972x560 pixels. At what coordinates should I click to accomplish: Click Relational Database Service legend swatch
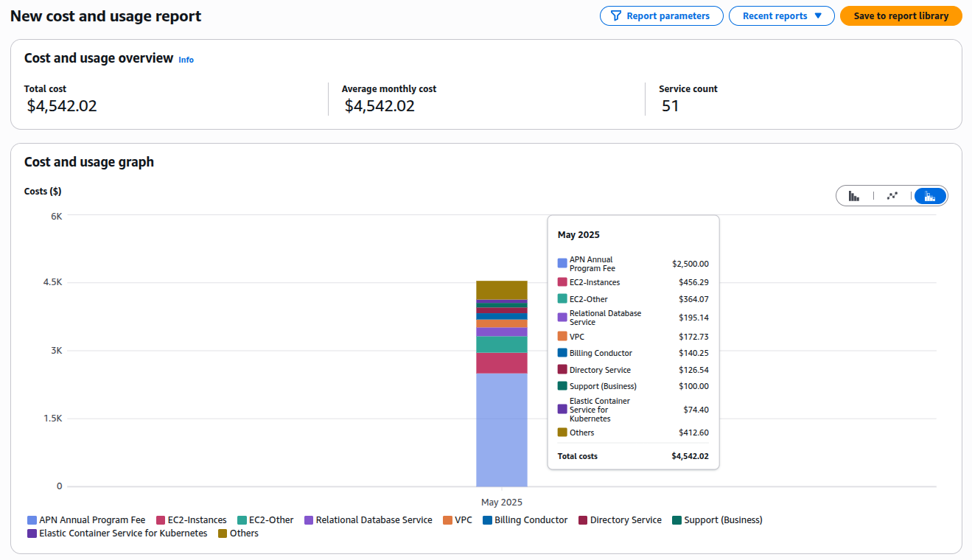click(310, 520)
